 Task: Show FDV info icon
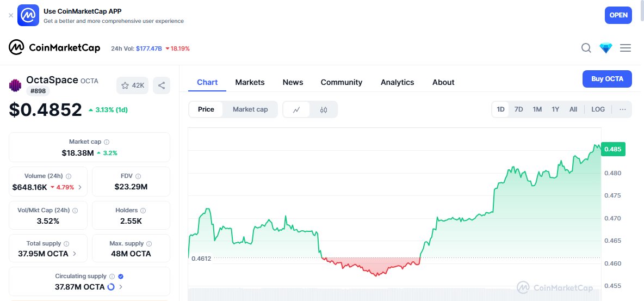coord(138,176)
